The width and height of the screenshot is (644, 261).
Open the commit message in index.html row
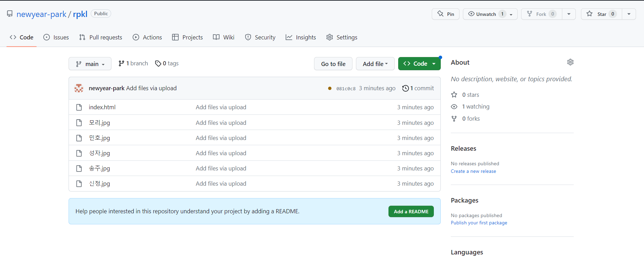(221, 107)
